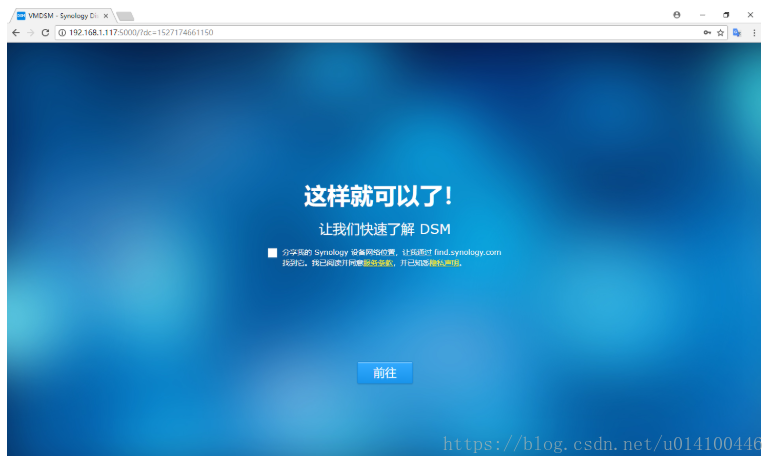Viewport: 774px width, 464px height.
Task: Restore down the browser window
Action: point(726,15)
